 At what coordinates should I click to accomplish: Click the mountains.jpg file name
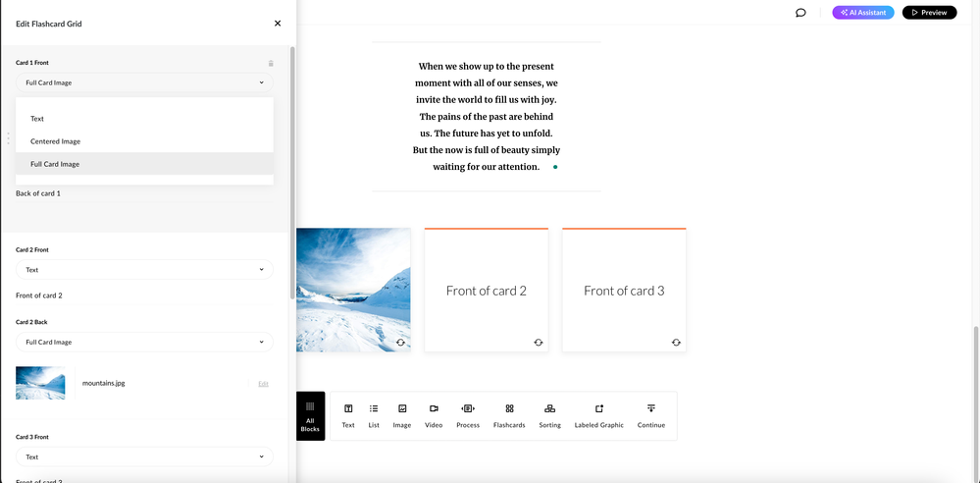(x=103, y=383)
